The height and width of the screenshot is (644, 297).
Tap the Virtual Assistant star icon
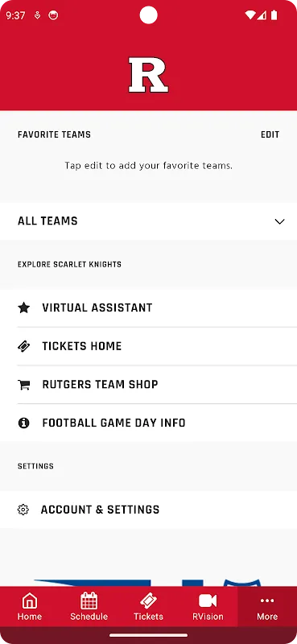click(24, 308)
